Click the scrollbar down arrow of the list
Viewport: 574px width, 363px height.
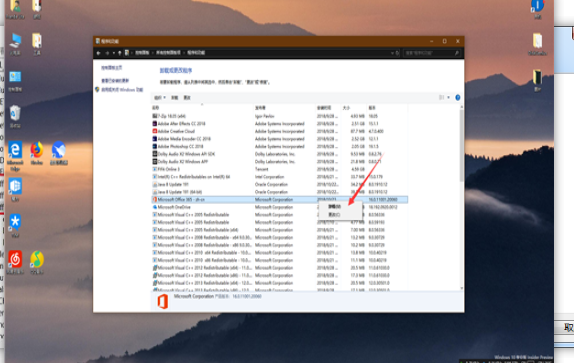coord(462,288)
